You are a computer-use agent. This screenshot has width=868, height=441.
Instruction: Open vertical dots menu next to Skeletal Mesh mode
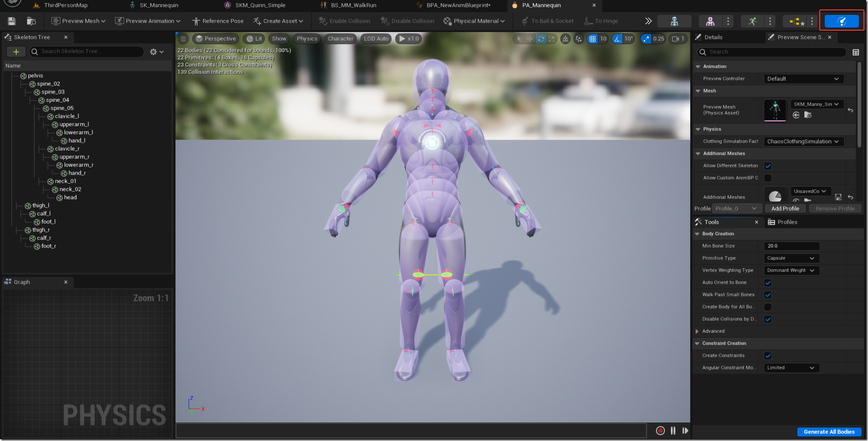728,21
